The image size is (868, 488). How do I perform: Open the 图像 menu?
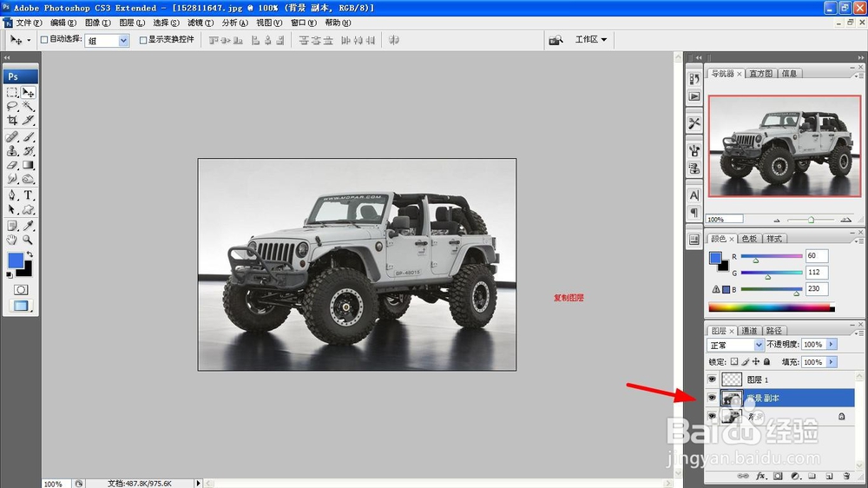(x=98, y=23)
